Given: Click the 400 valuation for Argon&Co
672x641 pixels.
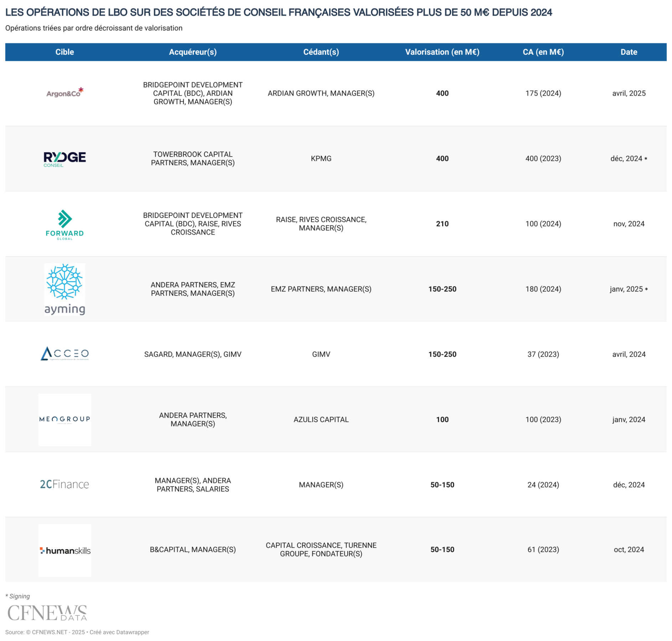Looking at the screenshot, I should tap(442, 93).
